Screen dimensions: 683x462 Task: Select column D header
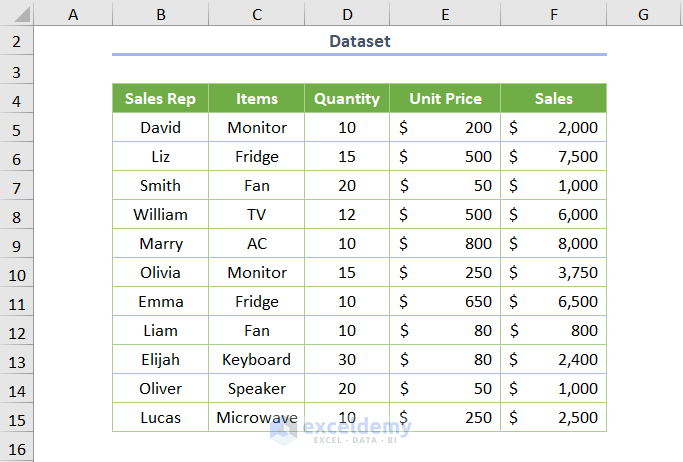[347, 14]
